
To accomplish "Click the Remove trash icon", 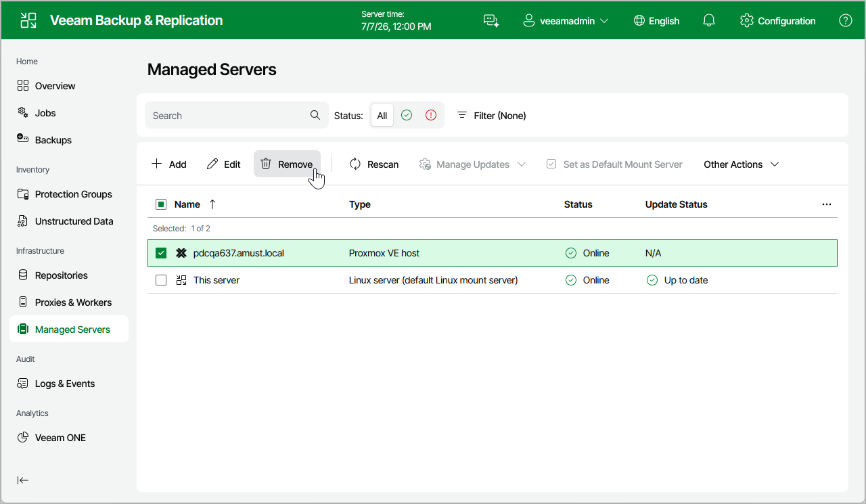I will 267,164.
